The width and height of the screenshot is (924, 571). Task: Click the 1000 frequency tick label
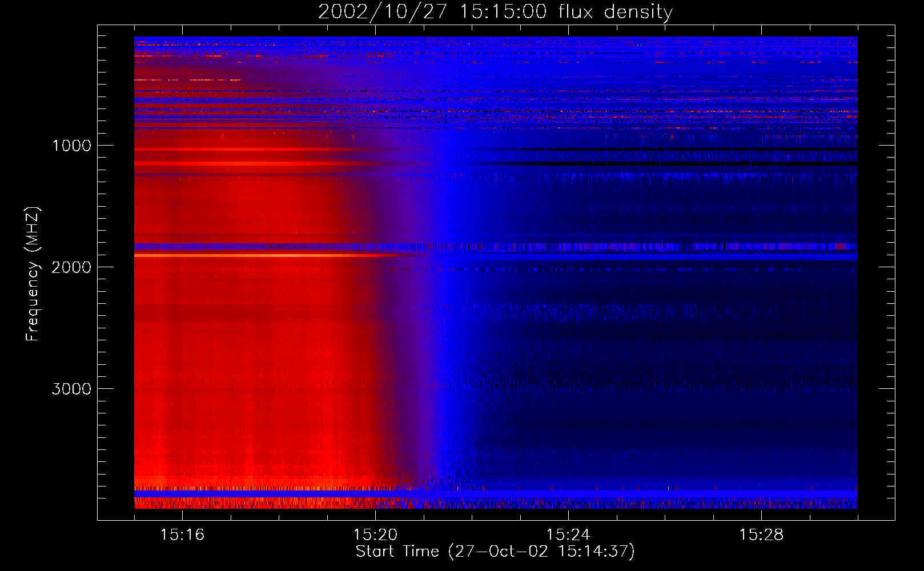(x=71, y=146)
